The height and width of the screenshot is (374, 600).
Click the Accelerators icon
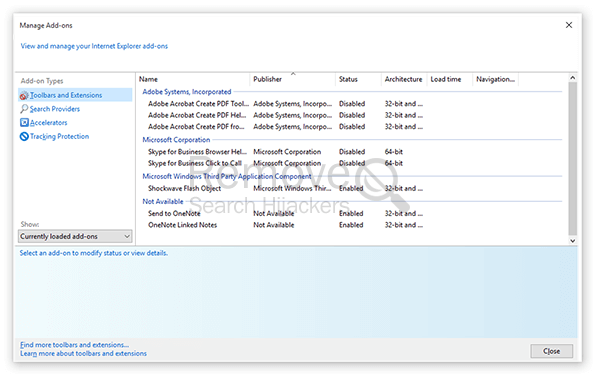[24, 122]
